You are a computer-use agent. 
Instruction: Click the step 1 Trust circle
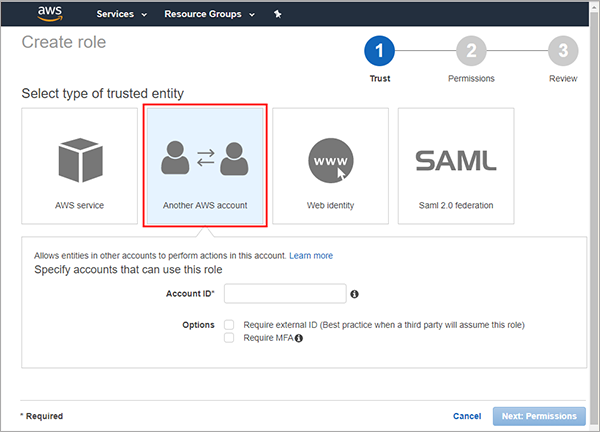[379, 51]
